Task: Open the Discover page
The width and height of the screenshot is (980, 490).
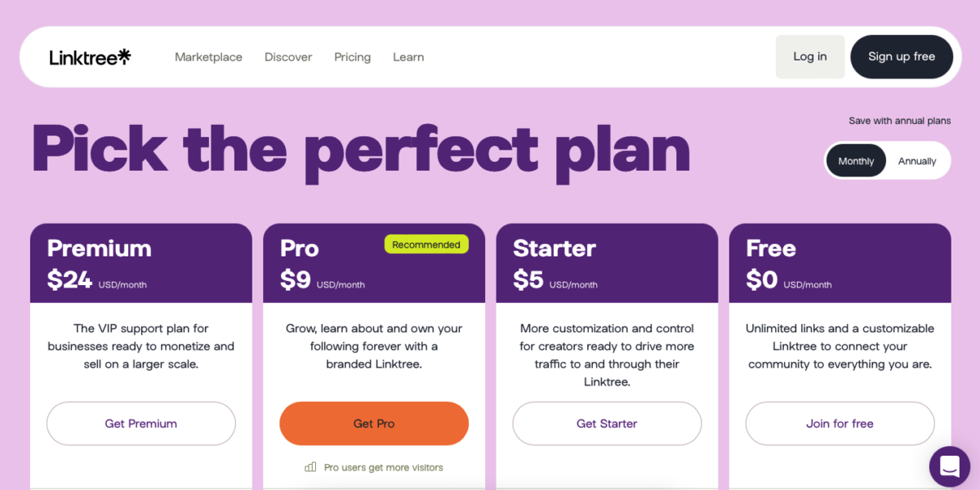Action: [x=287, y=56]
